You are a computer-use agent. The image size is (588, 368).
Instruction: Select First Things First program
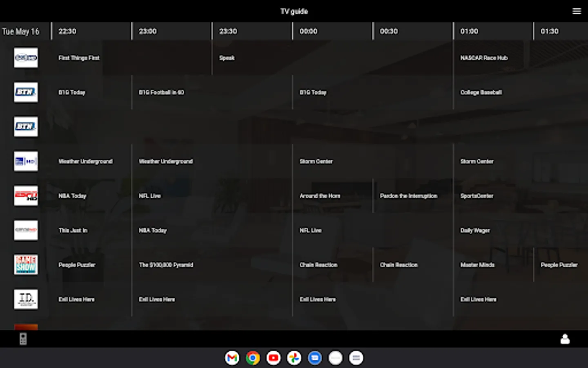click(79, 58)
